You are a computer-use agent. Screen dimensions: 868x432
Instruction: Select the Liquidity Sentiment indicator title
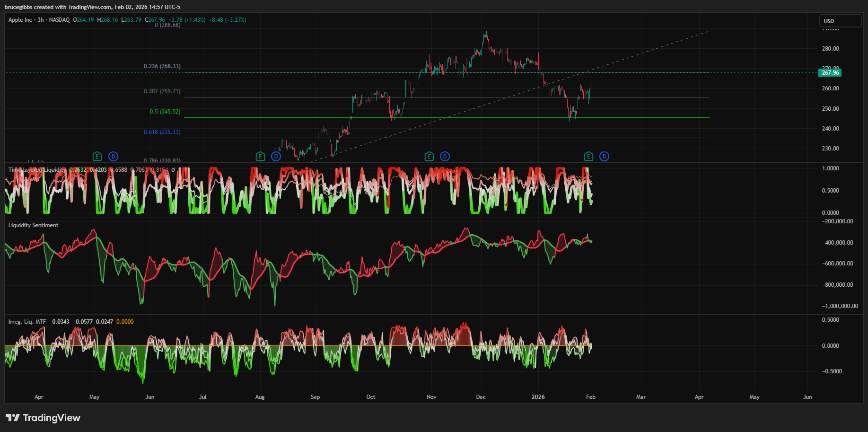pyautogui.click(x=33, y=225)
